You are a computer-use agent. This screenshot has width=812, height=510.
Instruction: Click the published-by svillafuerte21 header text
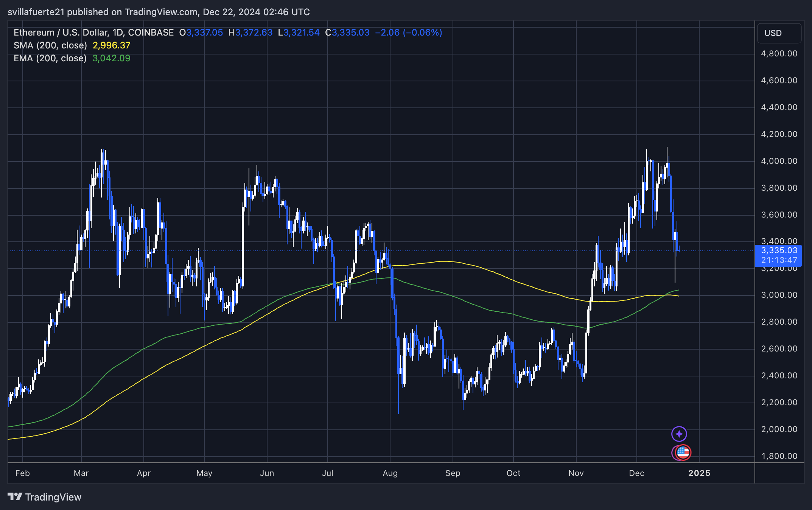point(159,12)
